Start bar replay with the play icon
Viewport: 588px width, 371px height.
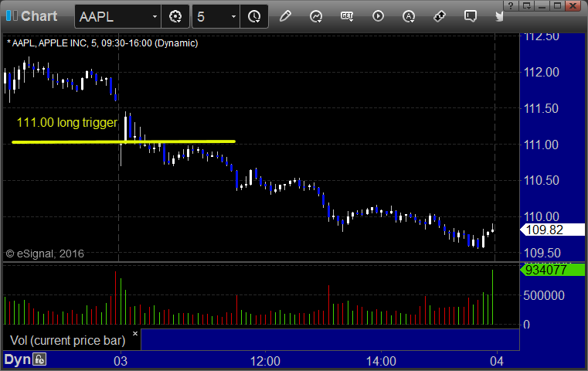pyautogui.click(x=378, y=16)
